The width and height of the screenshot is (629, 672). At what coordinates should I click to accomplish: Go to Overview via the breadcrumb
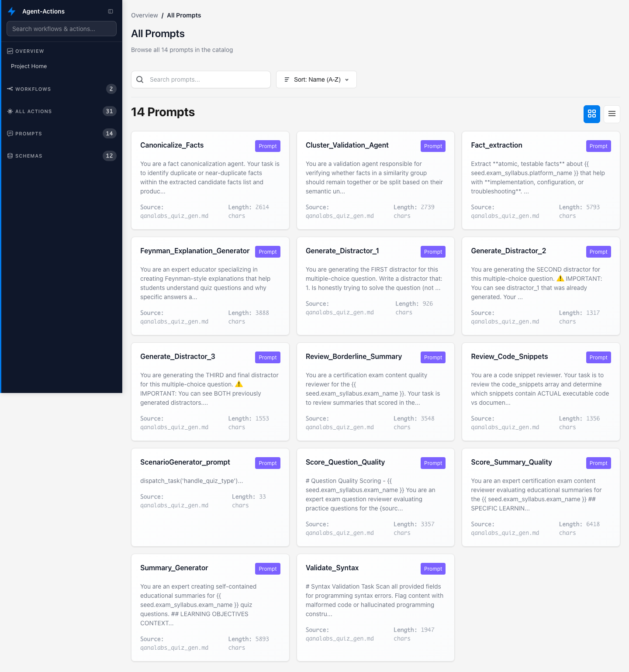click(x=145, y=15)
